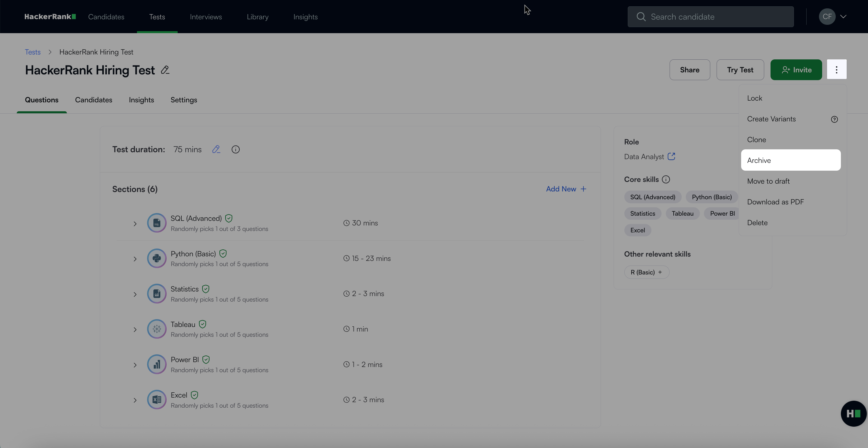Click the info icon next to test duration
The height and width of the screenshot is (448, 868).
point(236,149)
